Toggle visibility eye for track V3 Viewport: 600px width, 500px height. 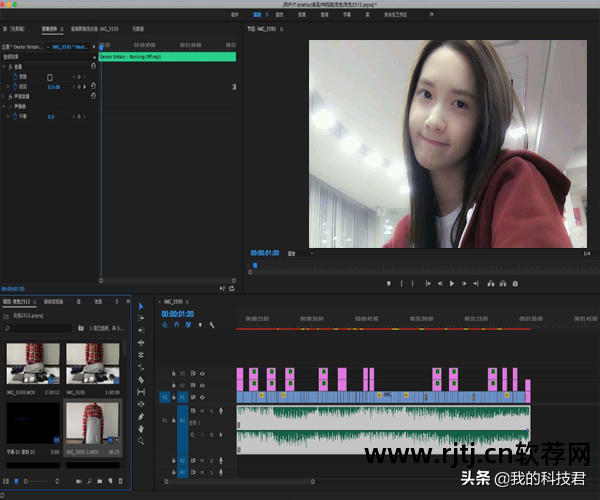click(202, 373)
